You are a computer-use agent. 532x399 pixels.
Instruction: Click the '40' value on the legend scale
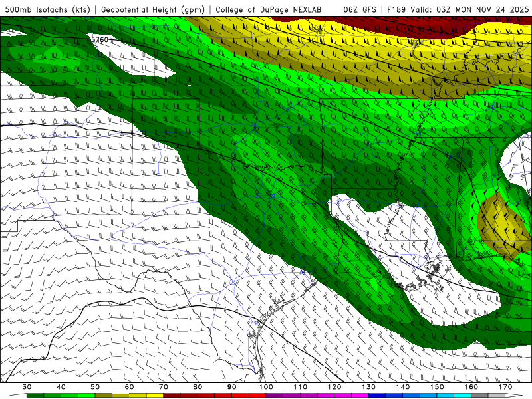tap(61, 387)
